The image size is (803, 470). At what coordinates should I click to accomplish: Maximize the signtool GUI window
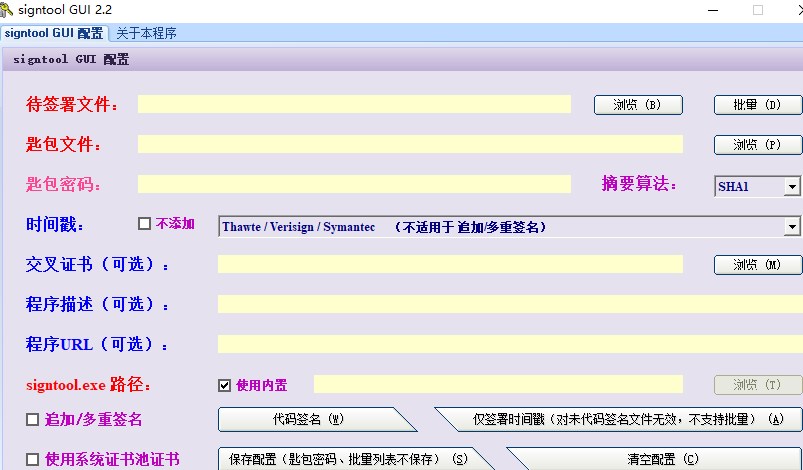tap(758, 10)
